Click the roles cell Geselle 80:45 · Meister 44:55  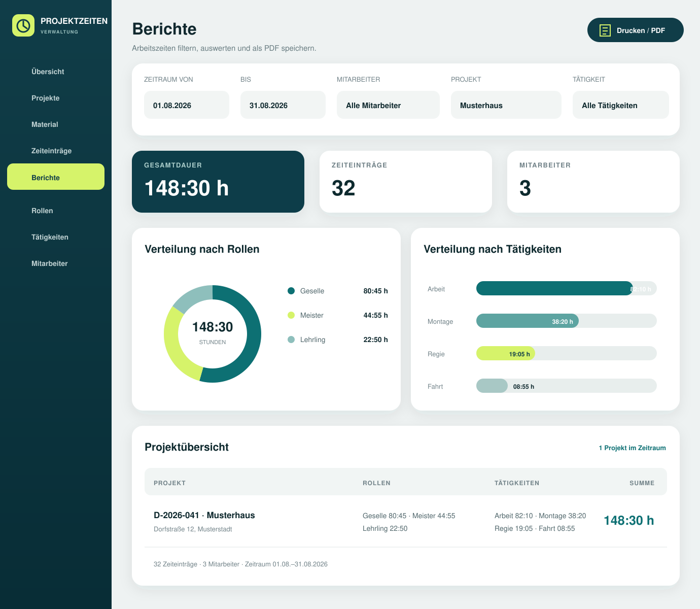point(409,516)
